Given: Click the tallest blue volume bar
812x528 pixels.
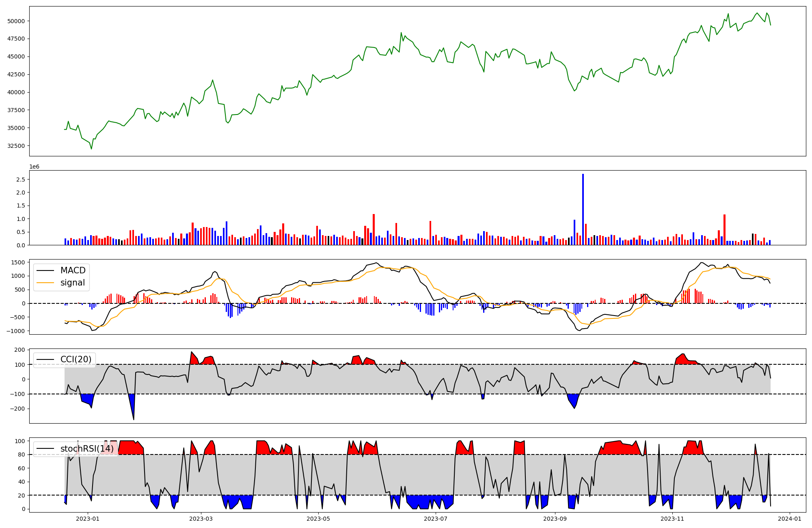Looking at the screenshot, I should [583, 209].
